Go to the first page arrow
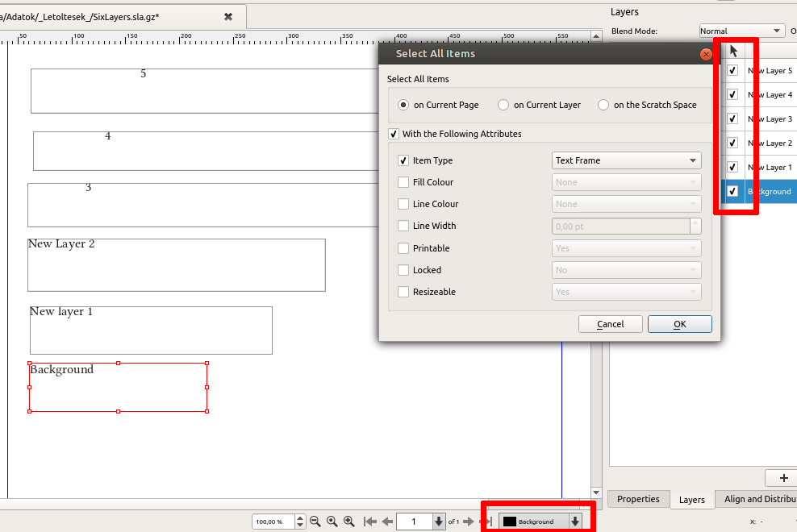Viewport: 797px width, 532px height. 370,522
